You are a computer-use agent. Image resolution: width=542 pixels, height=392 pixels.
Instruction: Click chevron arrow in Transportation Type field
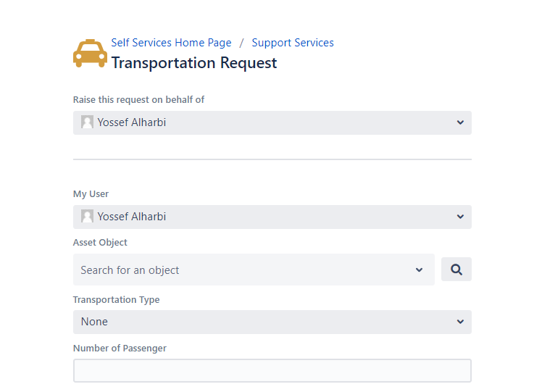[460, 322]
